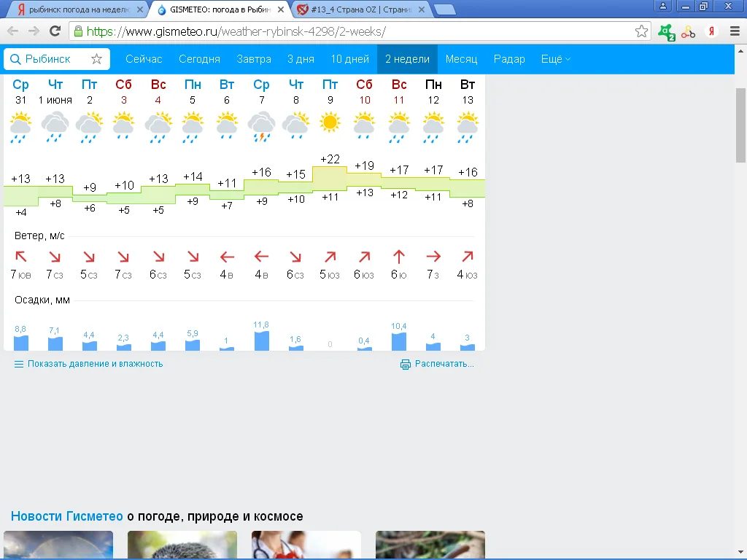747x560 pixels.
Task: Click the search magnifier next to Рыбинск
Action: pos(15,59)
